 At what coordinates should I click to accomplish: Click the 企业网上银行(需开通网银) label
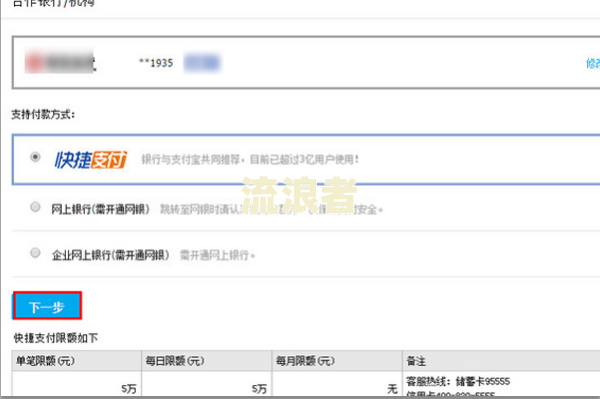coord(111,255)
